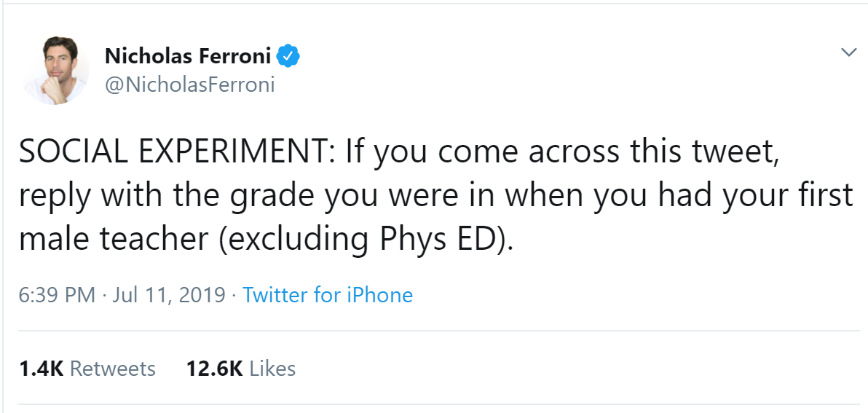
Task: Click the 6:39 PM timestamp
Action: pos(57,295)
